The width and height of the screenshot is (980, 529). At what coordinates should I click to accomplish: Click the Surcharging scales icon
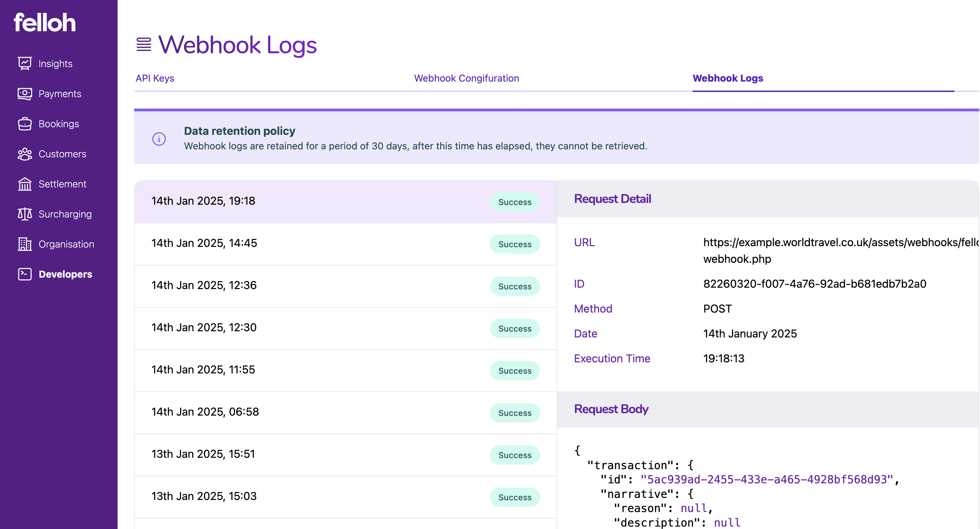(25, 214)
